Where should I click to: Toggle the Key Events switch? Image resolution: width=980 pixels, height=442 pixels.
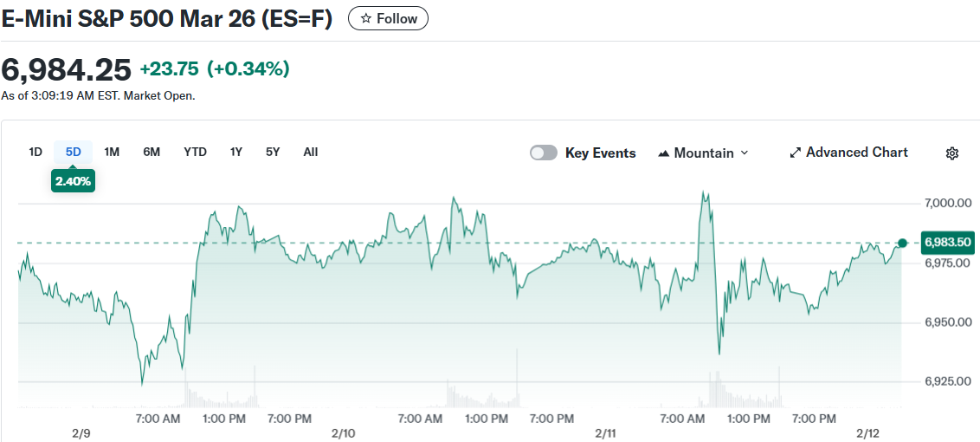(x=544, y=153)
